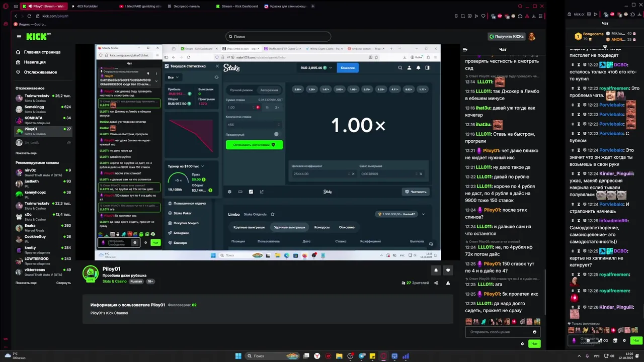Click Остановить автоставки green button

(254, 145)
